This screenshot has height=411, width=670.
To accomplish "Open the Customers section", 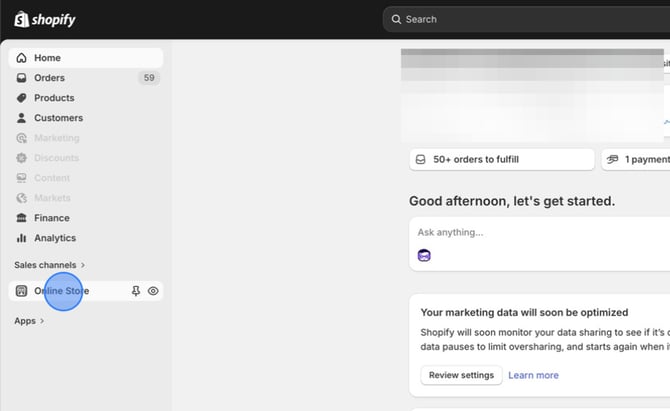I will click(x=85, y=118).
